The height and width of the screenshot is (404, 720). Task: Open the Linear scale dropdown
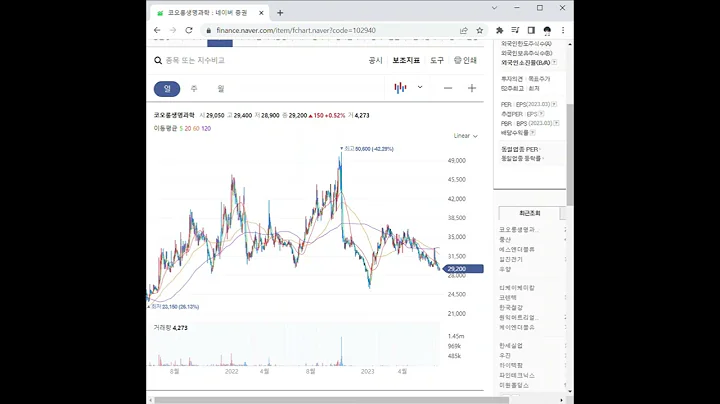pyautogui.click(x=466, y=136)
